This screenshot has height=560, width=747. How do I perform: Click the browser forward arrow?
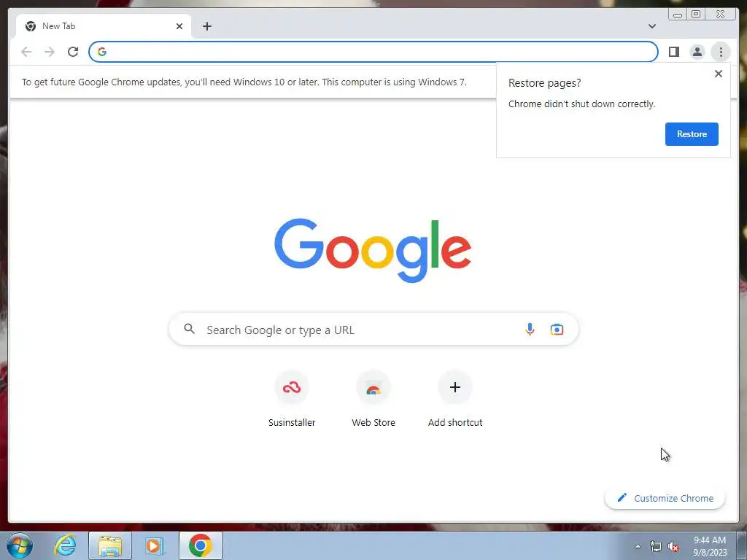click(x=50, y=52)
